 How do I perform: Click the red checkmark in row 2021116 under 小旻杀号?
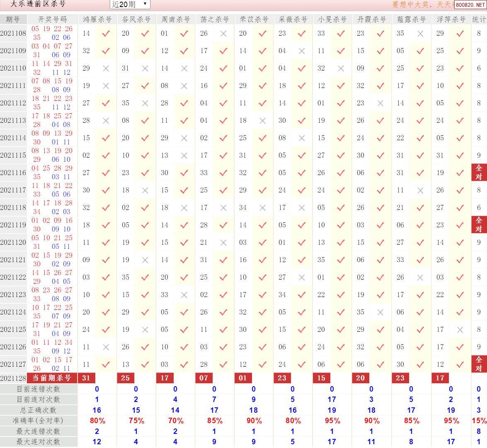pyautogui.click(x=341, y=173)
